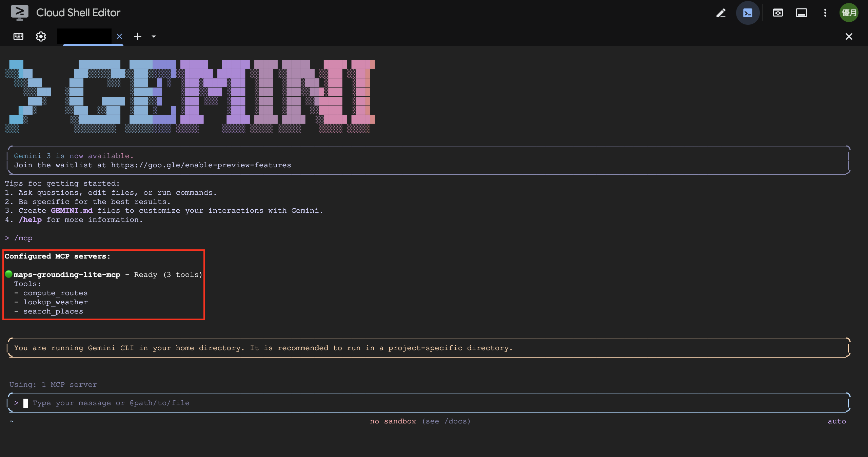Open the green user account avatar
Image resolution: width=868 pixels, height=457 pixels.
coord(849,13)
